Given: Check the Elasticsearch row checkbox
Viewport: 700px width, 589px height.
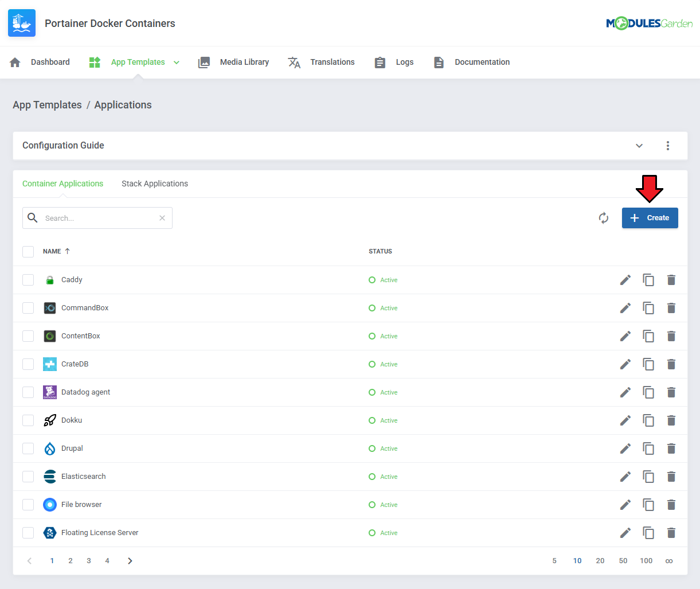Looking at the screenshot, I should [x=28, y=477].
